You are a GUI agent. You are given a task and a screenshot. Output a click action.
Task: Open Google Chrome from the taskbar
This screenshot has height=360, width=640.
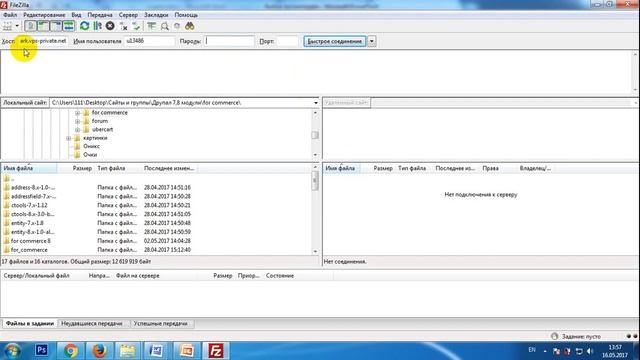pyautogui.click(x=70, y=351)
